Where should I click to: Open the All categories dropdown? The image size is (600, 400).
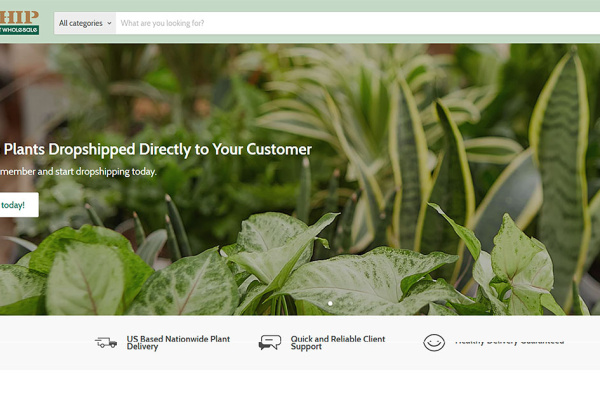pyautogui.click(x=85, y=23)
